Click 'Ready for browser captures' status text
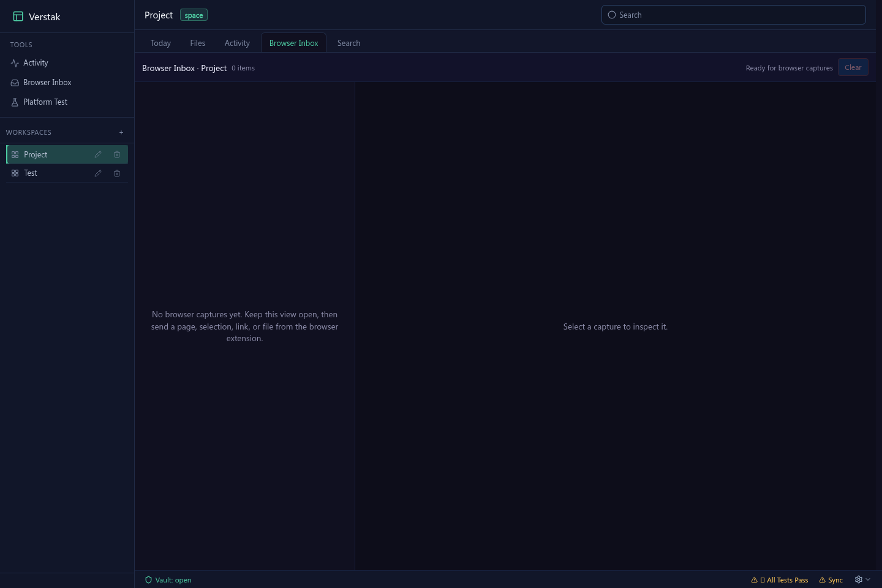 pyautogui.click(x=789, y=68)
